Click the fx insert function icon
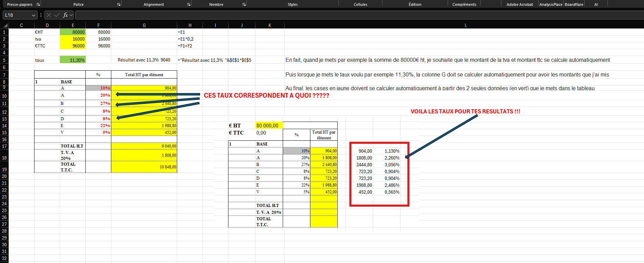This screenshot has width=644, height=263. tap(65, 15)
